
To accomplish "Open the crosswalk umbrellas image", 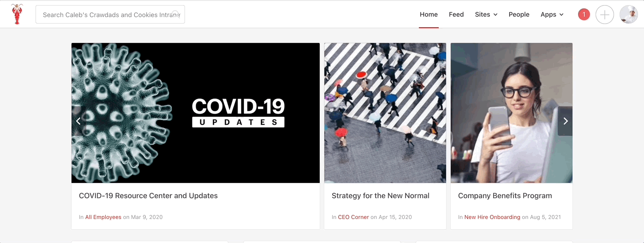I will pyautogui.click(x=385, y=113).
